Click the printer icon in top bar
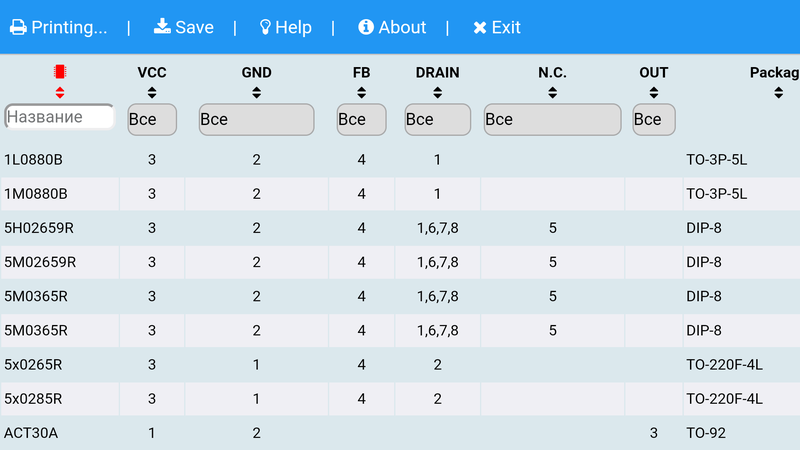Image resolution: width=800 pixels, height=450 pixels. [18, 27]
